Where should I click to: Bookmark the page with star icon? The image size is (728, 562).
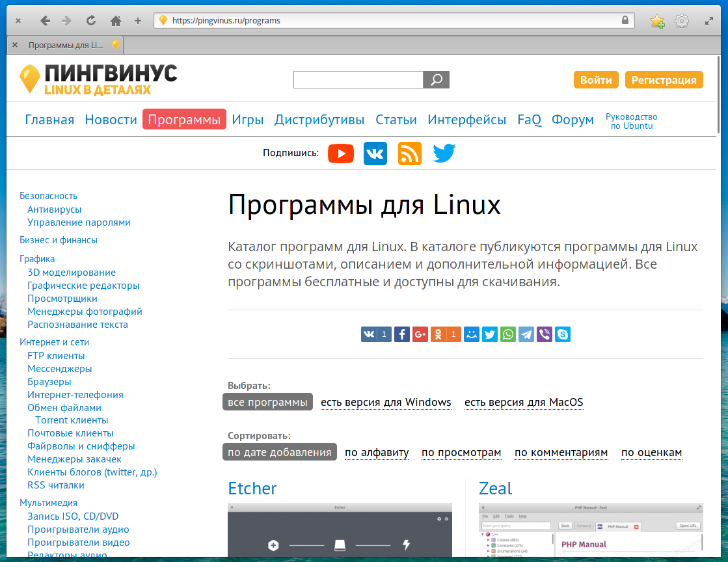click(x=657, y=21)
